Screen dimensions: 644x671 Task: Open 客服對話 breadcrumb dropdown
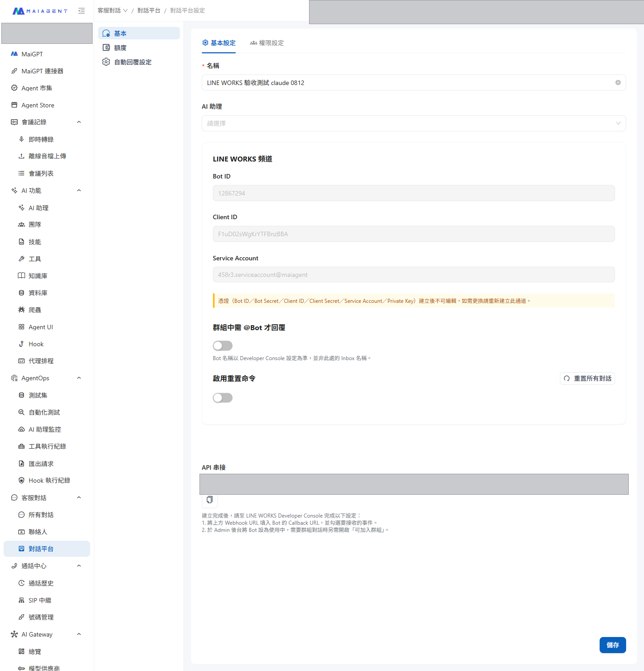(113, 11)
